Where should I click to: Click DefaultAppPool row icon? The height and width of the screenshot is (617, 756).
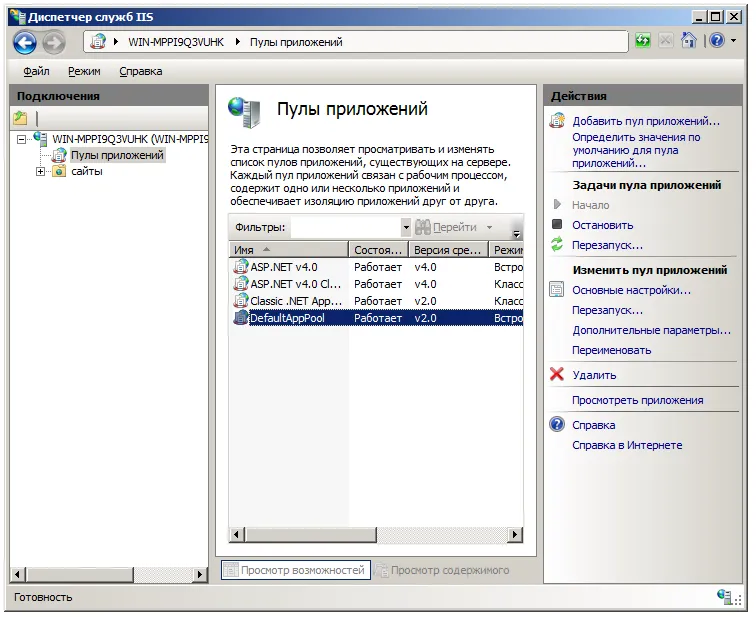pyautogui.click(x=240, y=318)
